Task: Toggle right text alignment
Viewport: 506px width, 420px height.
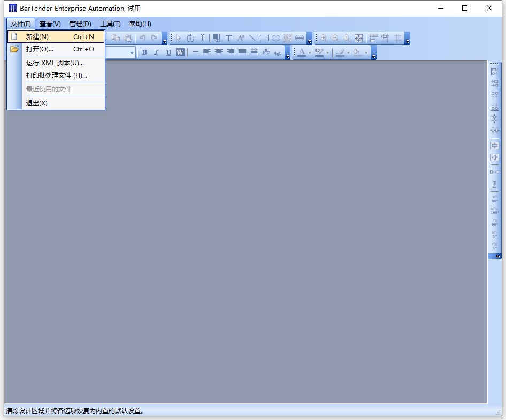Action: coord(231,52)
